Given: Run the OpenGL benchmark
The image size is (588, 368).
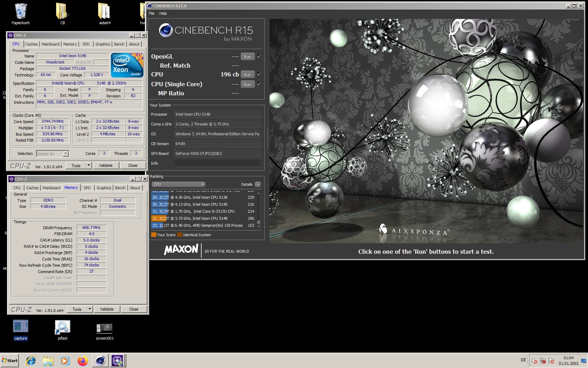Looking at the screenshot, I should 247,56.
